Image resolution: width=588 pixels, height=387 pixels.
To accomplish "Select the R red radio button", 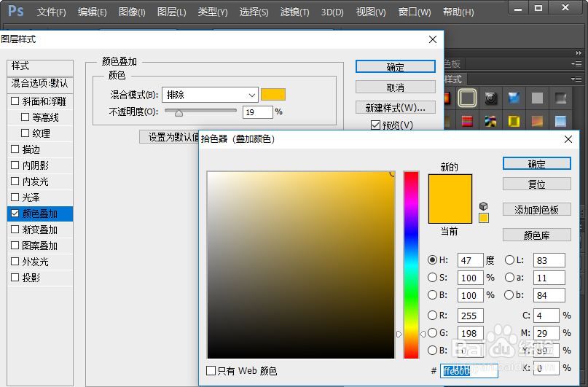I will tap(432, 315).
